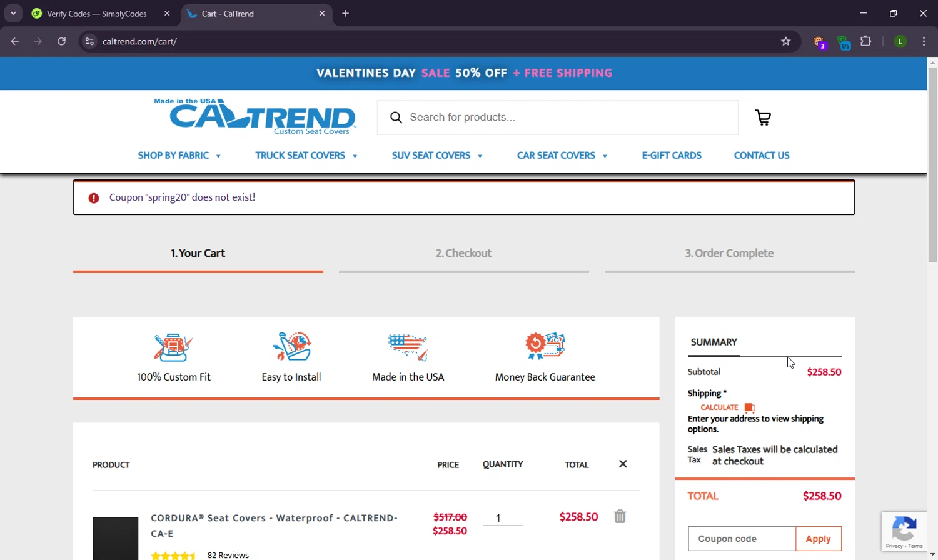Click the green US extension icon
The height and width of the screenshot is (560, 938).
(x=844, y=42)
